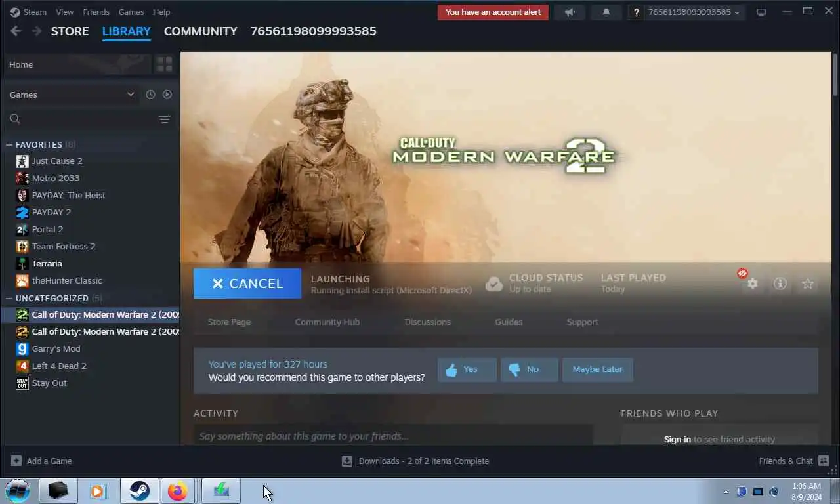Viewport: 840px width, 504px height.
Task: Click the thumbs down No button
Action: pos(529,369)
